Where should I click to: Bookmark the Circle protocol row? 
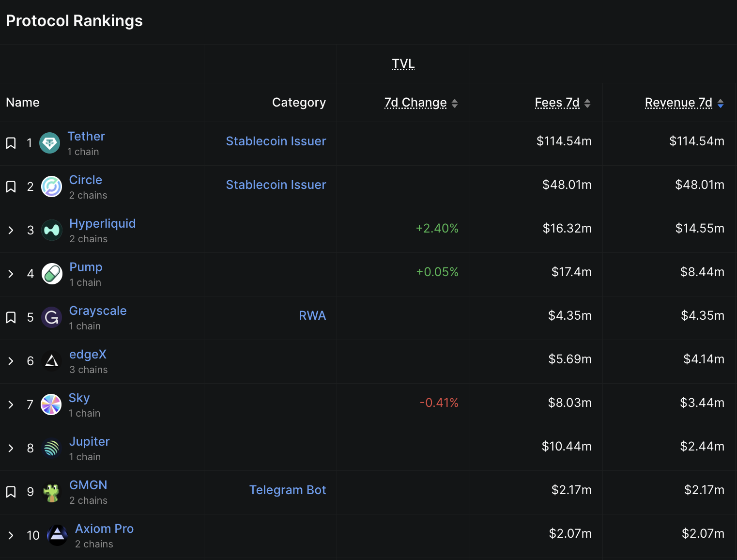(11, 187)
